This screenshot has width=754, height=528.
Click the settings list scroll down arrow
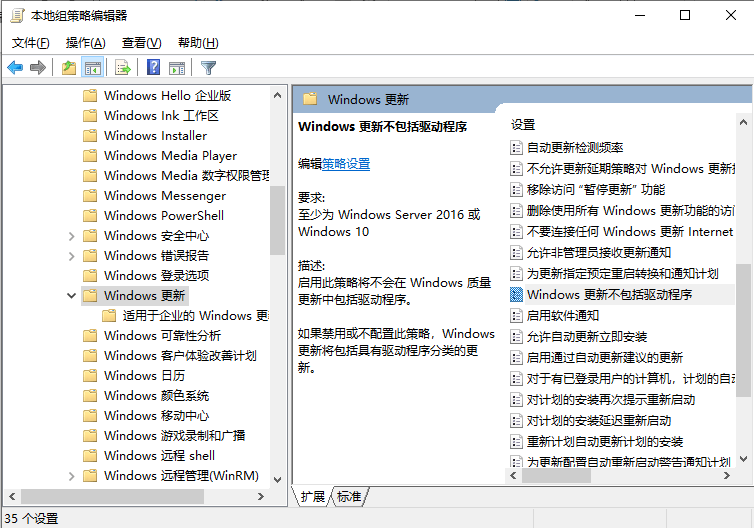tap(743, 459)
